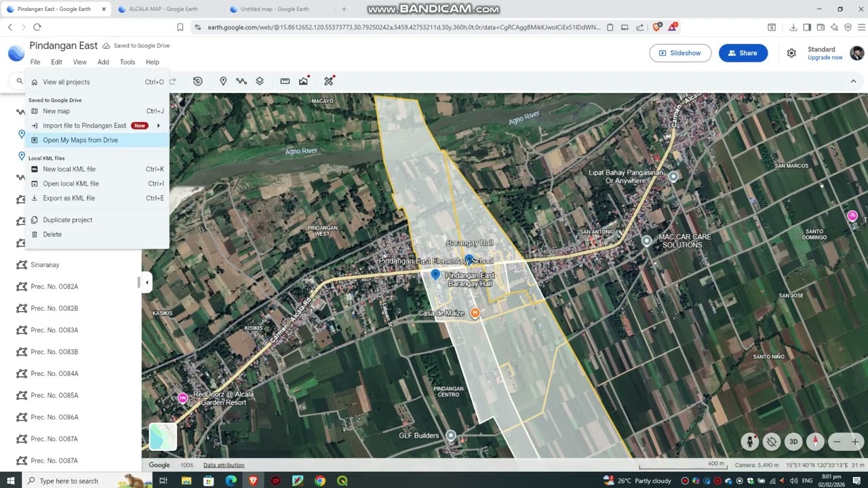Viewport: 868px width, 488px height.
Task: Open the crossed tools icon in the toolbar
Action: (329, 81)
